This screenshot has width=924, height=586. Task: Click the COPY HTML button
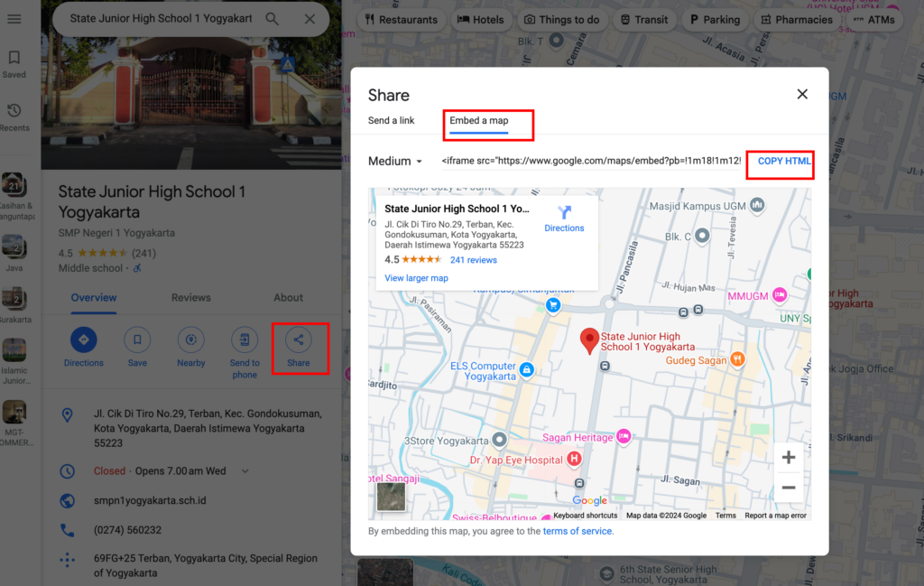pos(784,161)
